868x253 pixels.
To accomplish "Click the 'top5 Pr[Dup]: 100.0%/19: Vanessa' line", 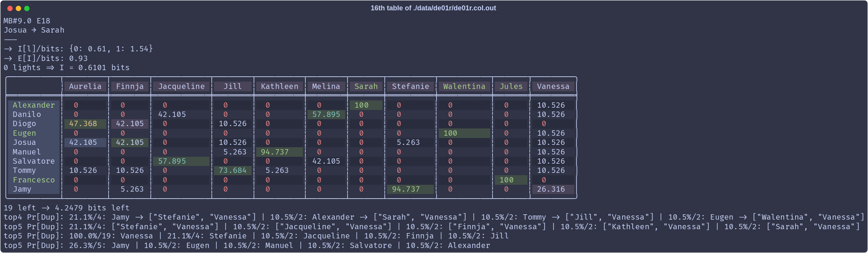I will pyautogui.click(x=256, y=236).
